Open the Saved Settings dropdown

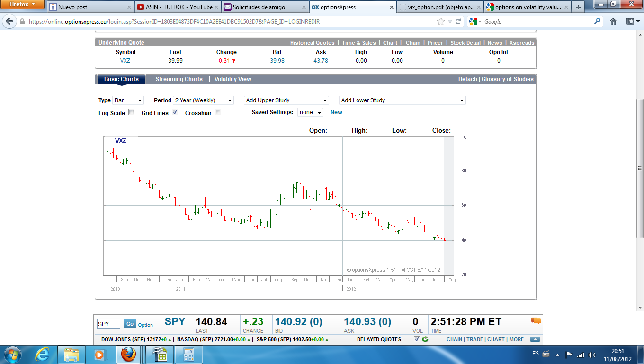(310, 112)
